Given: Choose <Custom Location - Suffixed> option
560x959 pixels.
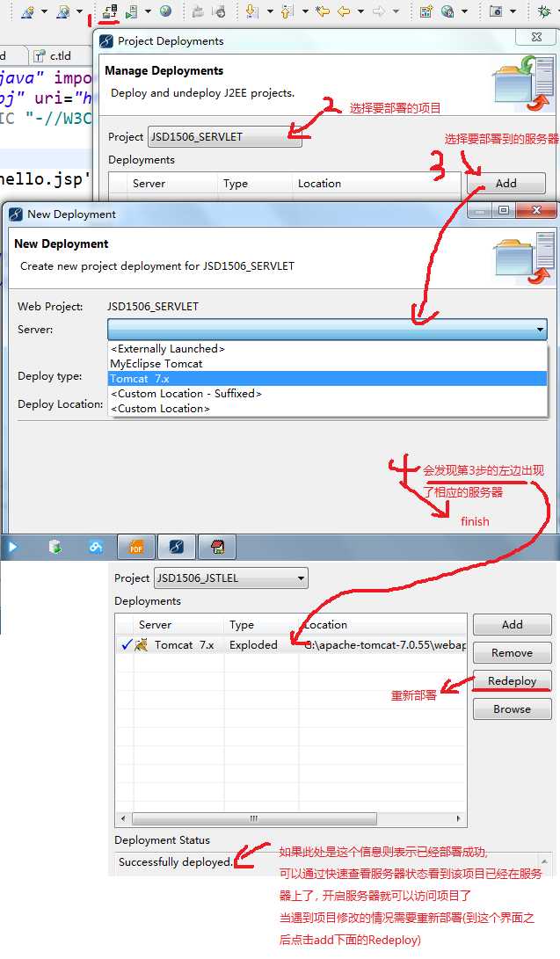Looking at the screenshot, I should [327, 393].
